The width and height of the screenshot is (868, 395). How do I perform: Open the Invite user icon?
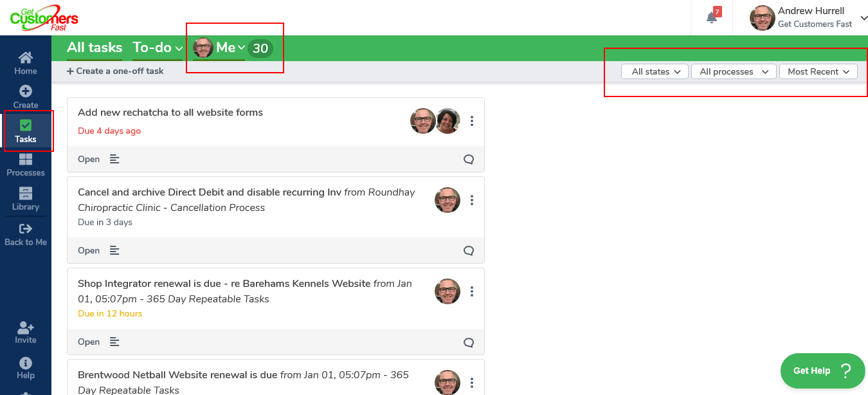26,327
